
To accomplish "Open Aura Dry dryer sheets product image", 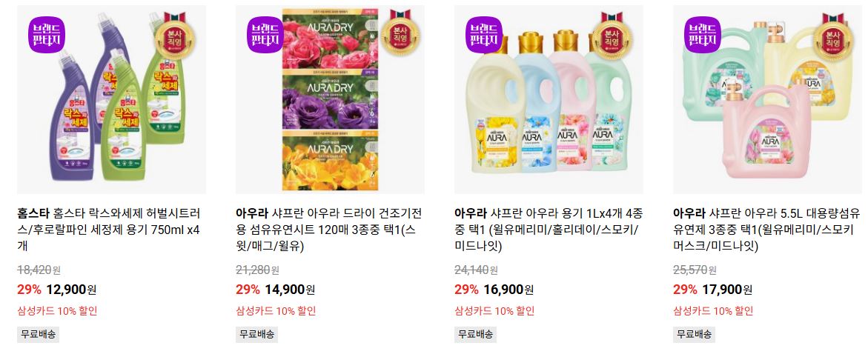I will coord(330,99).
